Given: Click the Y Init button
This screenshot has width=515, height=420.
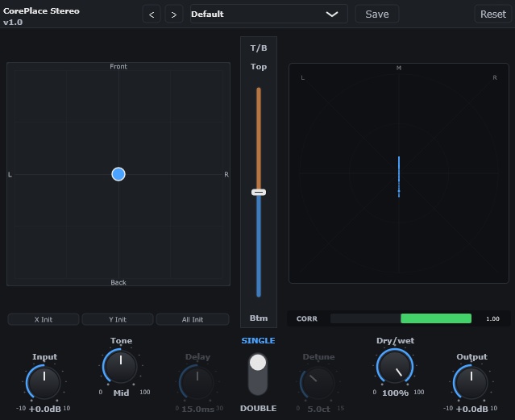Looking at the screenshot, I should (118, 319).
